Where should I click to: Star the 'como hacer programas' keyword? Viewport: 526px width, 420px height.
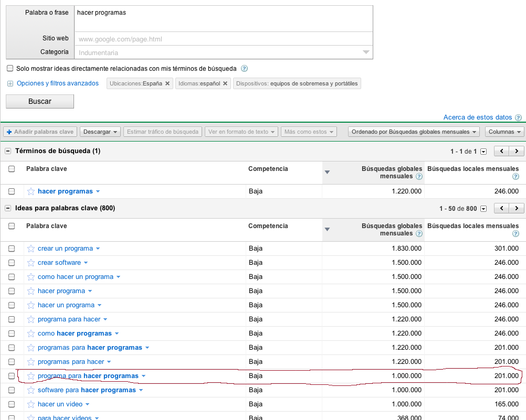[x=31, y=333]
